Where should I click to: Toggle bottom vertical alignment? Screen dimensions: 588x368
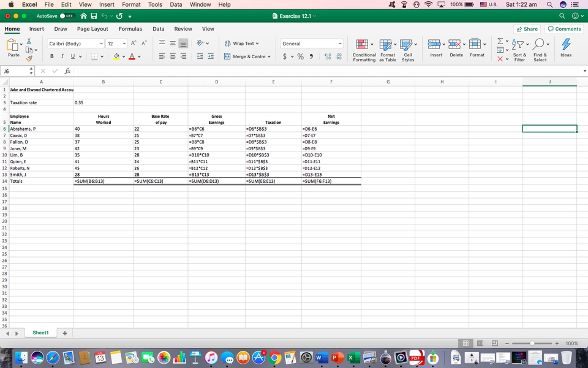pyautogui.click(x=183, y=44)
